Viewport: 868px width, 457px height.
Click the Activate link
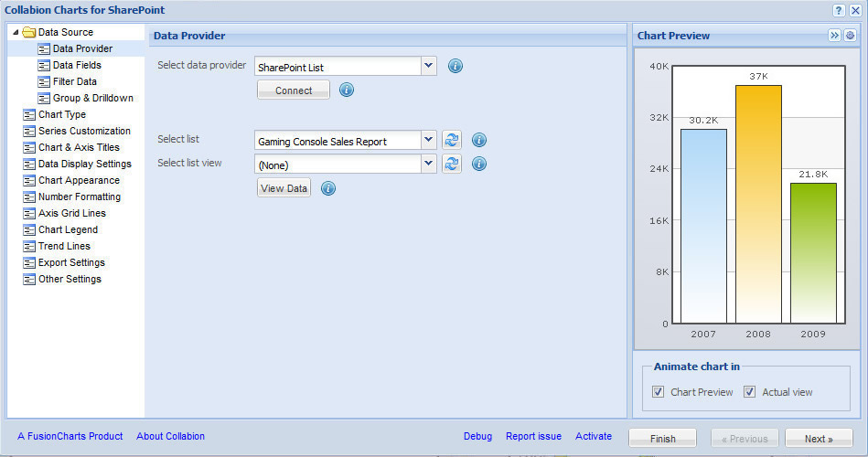click(594, 436)
